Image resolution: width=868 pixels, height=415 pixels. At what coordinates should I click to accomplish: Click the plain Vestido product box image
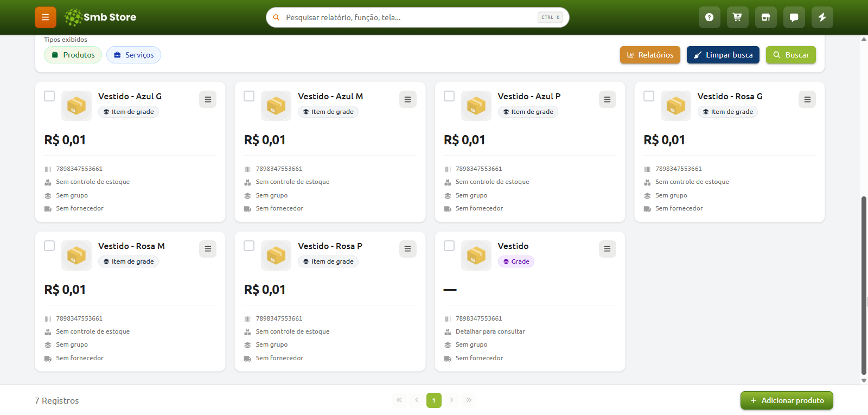pos(476,256)
